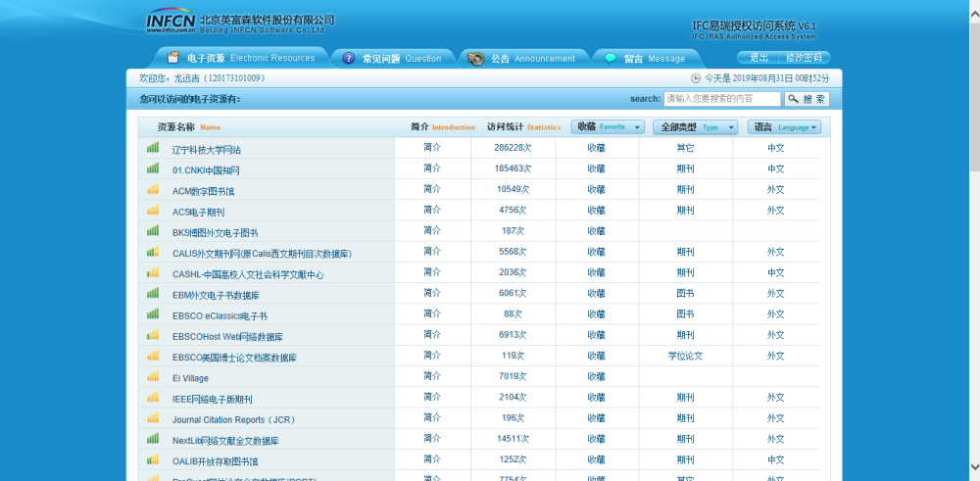
Task: Click the INFCN company logo
Action: pyautogui.click(x=171, y=20)
